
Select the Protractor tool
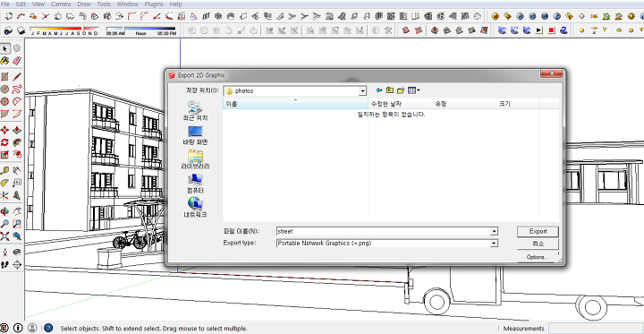(5, 183)
